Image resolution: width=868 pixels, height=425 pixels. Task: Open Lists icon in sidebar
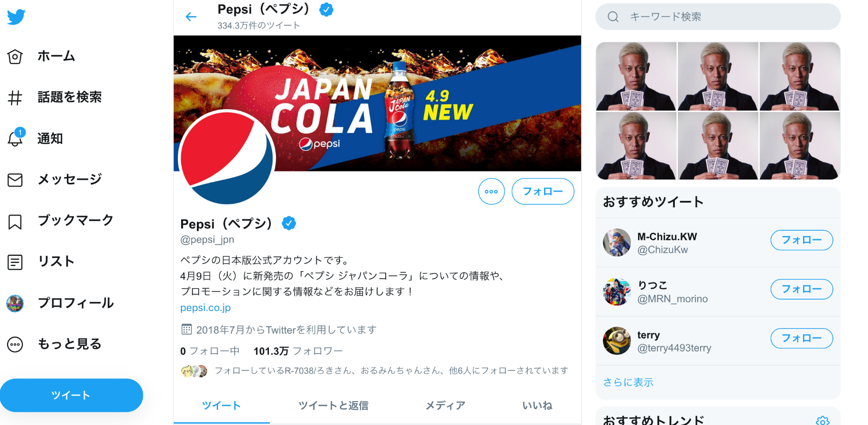(15, 262)
